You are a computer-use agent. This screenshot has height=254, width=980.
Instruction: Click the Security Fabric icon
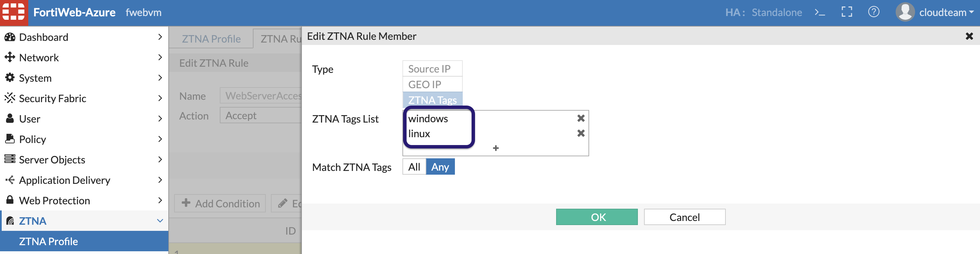10,98
